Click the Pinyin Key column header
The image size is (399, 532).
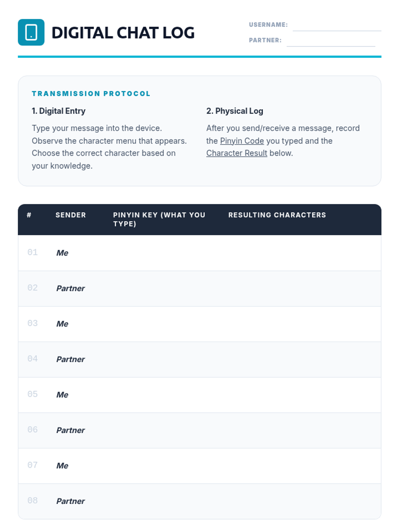159,219
